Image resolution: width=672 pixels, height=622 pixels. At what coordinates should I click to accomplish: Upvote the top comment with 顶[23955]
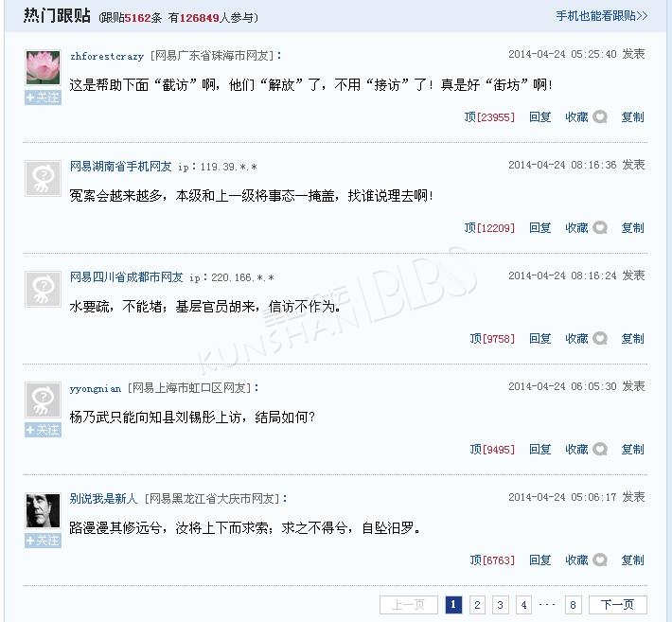(x=489, y=117)
